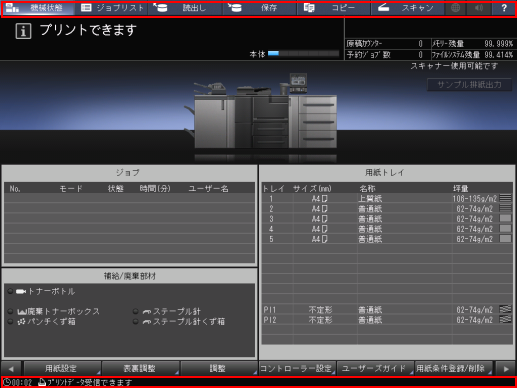
Task: Click the clock icon in status bar
Action: (x=7, y=382)
